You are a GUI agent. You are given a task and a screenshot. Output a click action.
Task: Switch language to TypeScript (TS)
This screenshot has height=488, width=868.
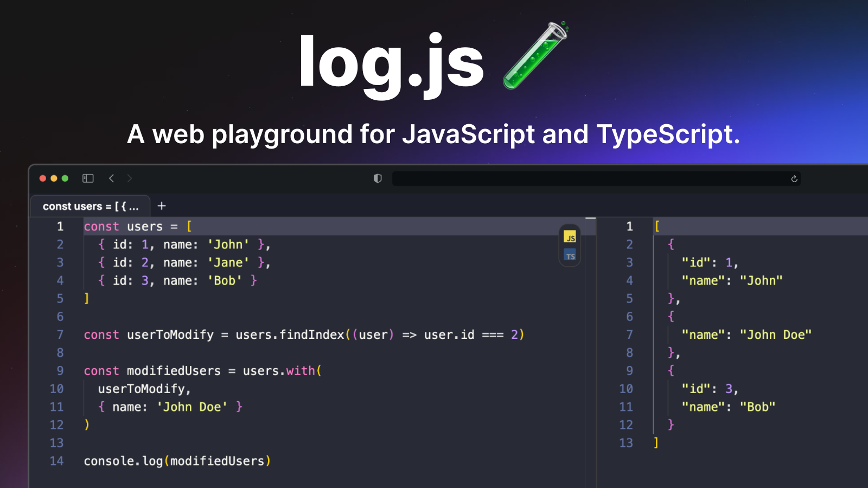click(570, 255)
